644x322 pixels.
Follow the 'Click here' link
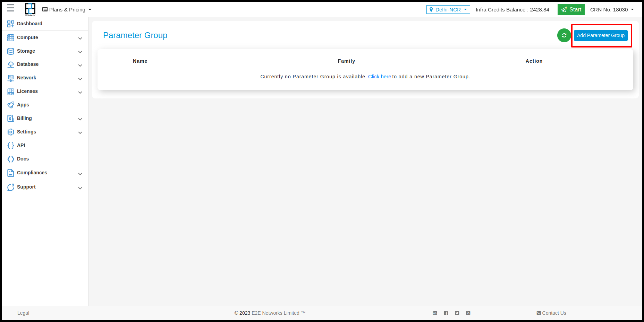pyautogui.click(x=379, y=77)
